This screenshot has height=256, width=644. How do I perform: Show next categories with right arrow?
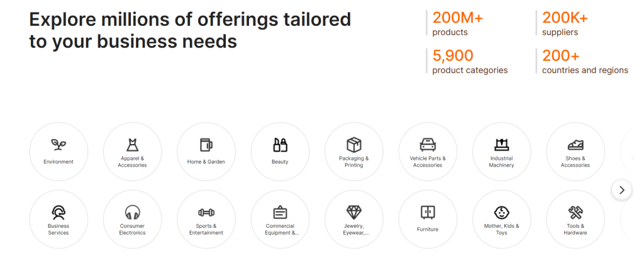pos(621,190)
